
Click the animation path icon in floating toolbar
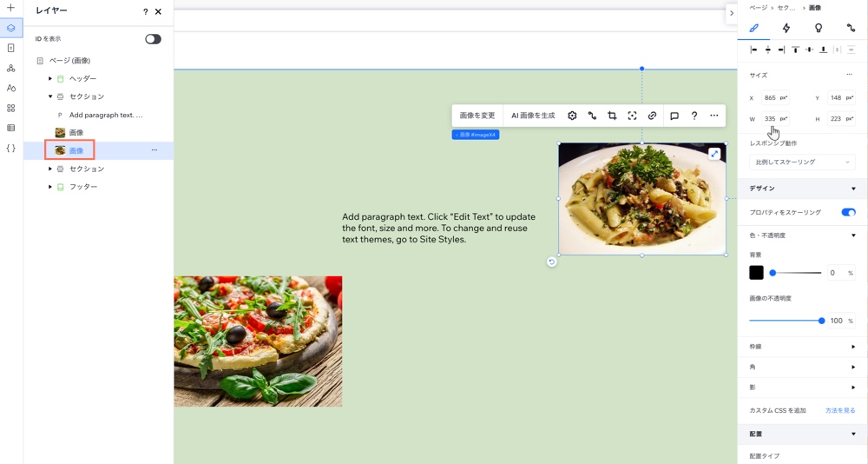click(x=592, y=116)
